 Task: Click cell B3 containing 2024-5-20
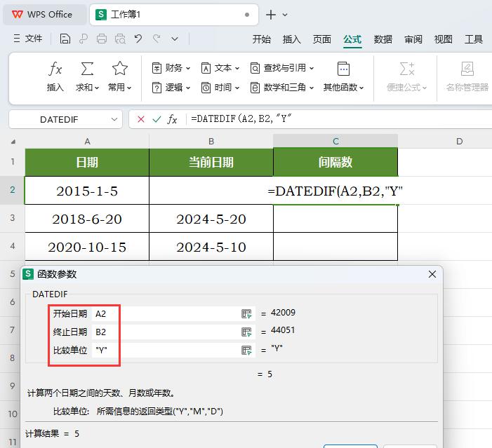[211, 219]
